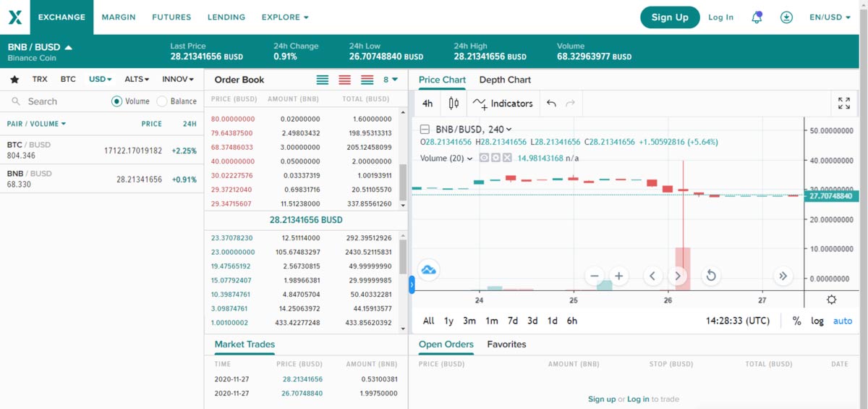Click the search magnifier icon
Image resolution: width=868 pixels, height=409 pixels.
(15, 101)
